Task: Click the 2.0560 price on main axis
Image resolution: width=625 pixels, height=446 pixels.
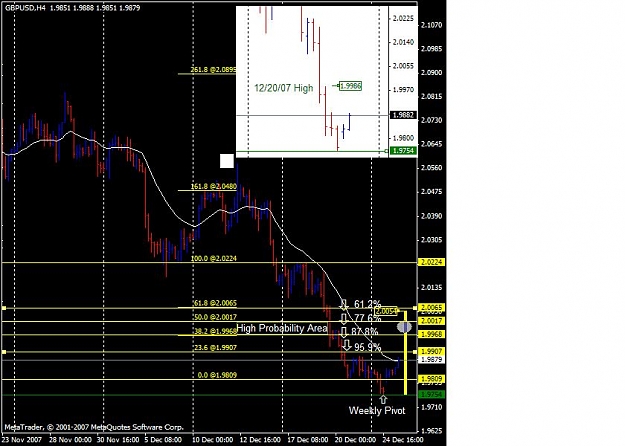Action: click(431, 168)
